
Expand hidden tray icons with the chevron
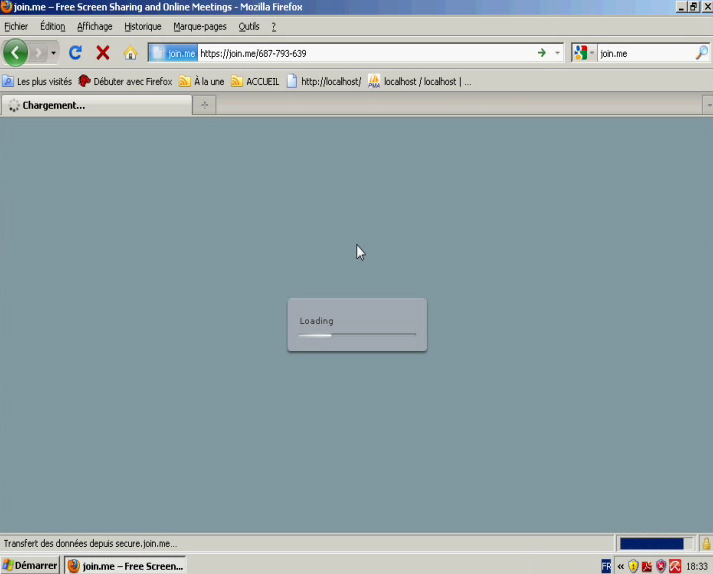[x=621, y=566]
